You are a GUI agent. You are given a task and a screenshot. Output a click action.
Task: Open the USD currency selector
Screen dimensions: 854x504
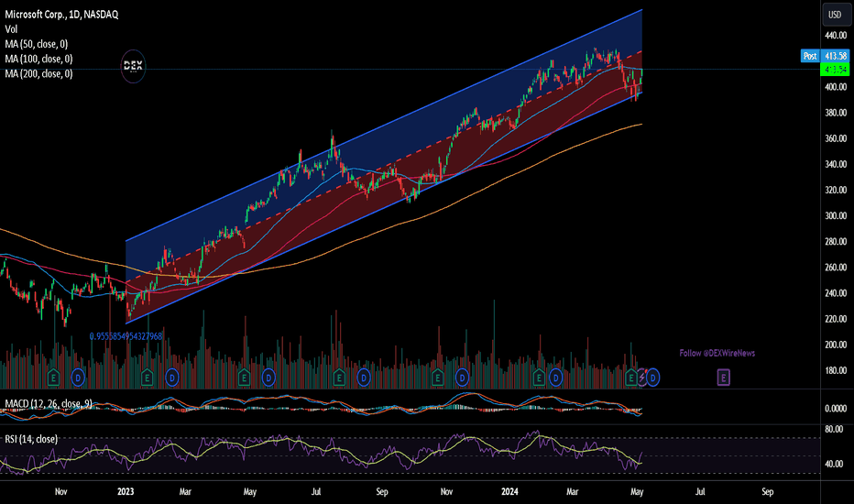[x=836, y=15]
